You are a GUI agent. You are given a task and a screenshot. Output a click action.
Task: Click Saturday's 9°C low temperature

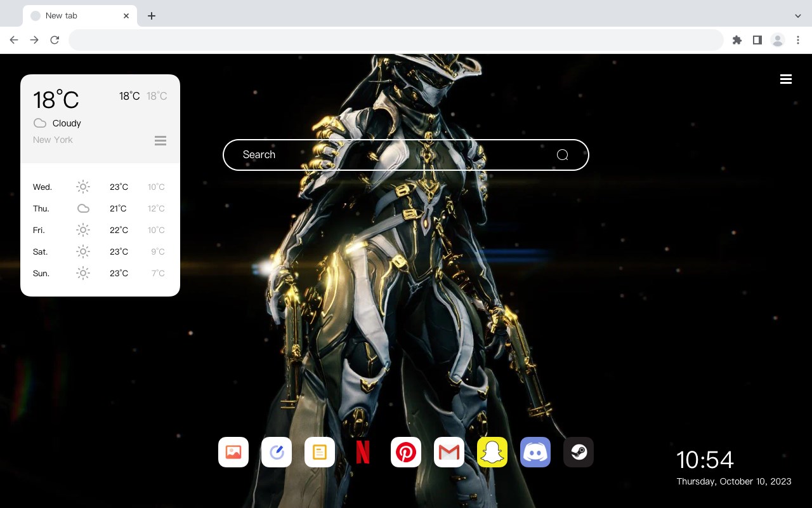[158, 251]
